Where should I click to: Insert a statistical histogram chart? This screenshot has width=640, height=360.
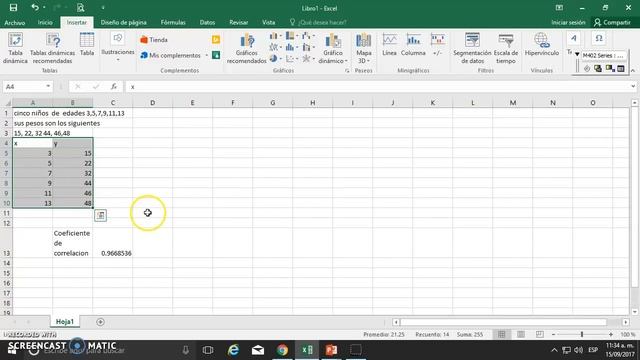(291, 47)
